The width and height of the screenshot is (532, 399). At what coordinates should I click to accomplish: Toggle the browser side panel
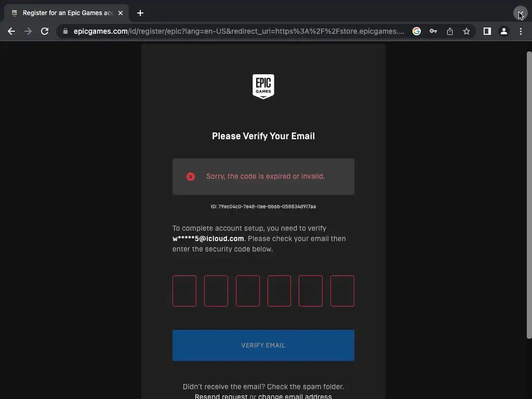pos(487,31)
